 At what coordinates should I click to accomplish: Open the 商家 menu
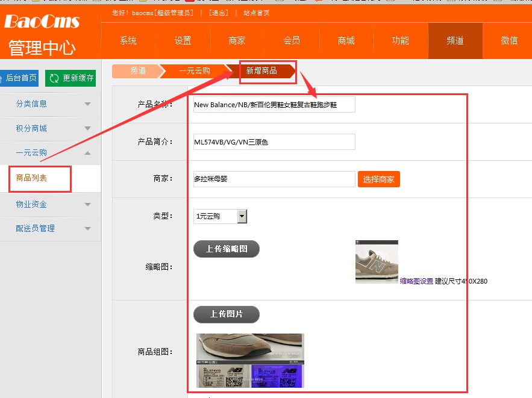[237, 41]
